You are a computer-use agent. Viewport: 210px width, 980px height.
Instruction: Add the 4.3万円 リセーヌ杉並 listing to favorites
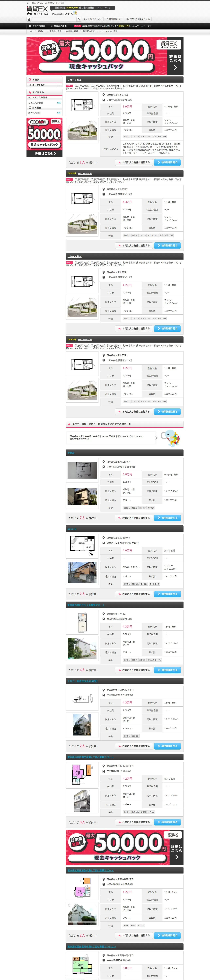coord(133,245)
